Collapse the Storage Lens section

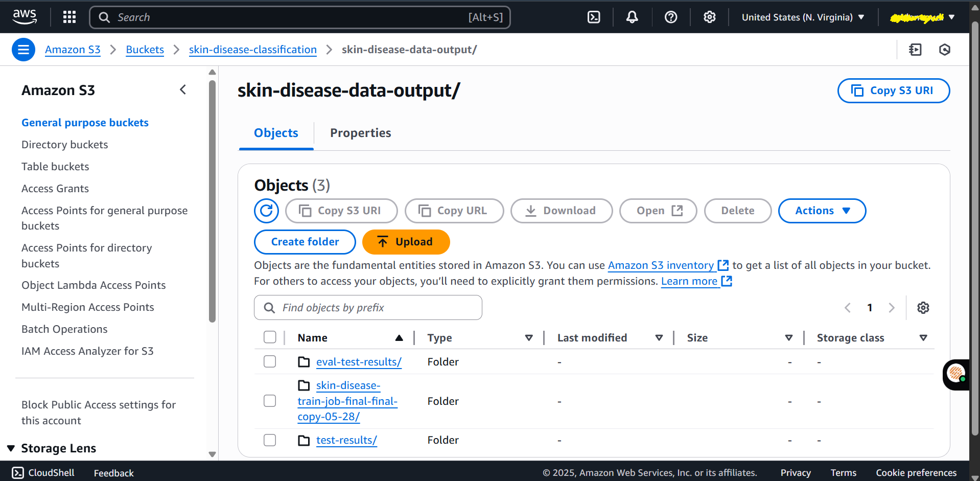pyautogui.click(x=11, y=448)
